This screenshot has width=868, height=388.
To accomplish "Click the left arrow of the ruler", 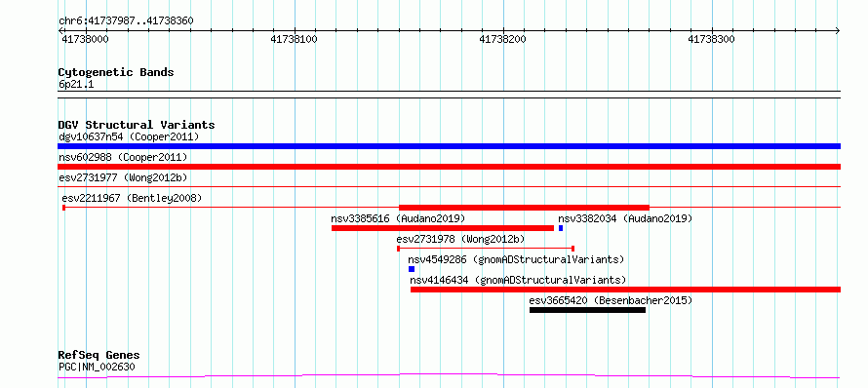I will click(x=60, y=30).
